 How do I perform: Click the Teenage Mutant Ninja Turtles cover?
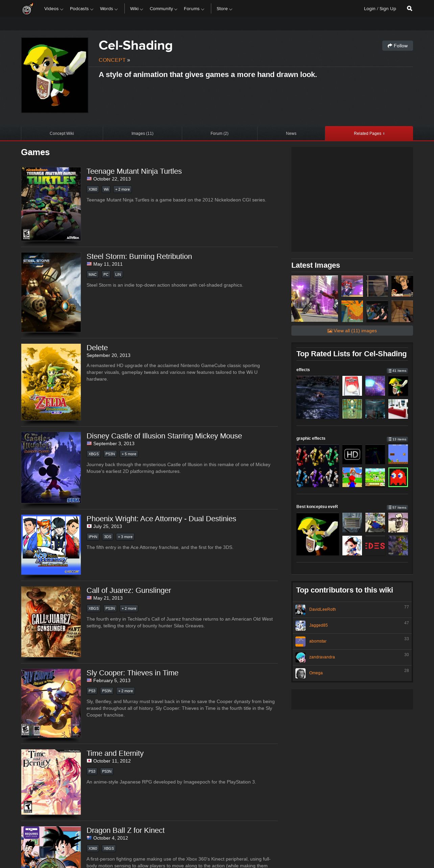coord(51,204)
